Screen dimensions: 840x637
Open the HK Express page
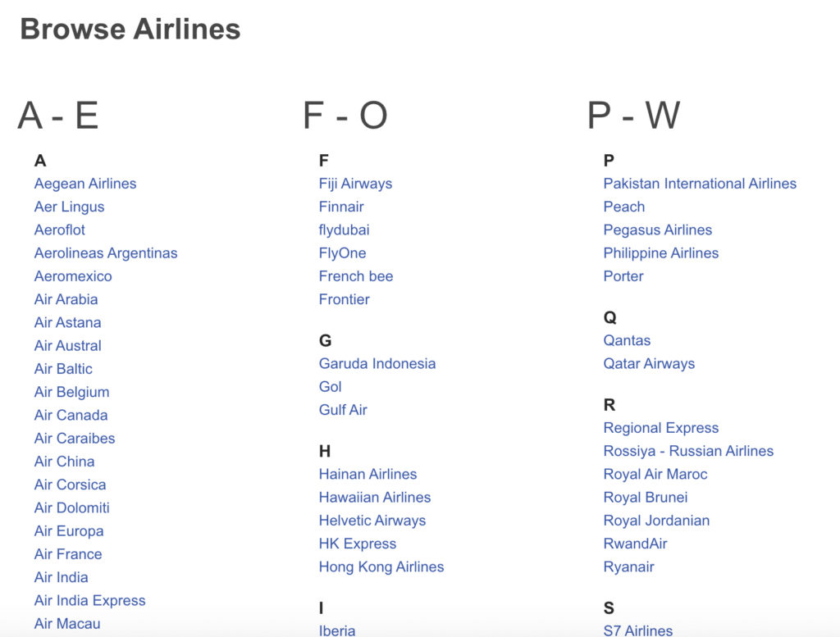pos(358,544)
